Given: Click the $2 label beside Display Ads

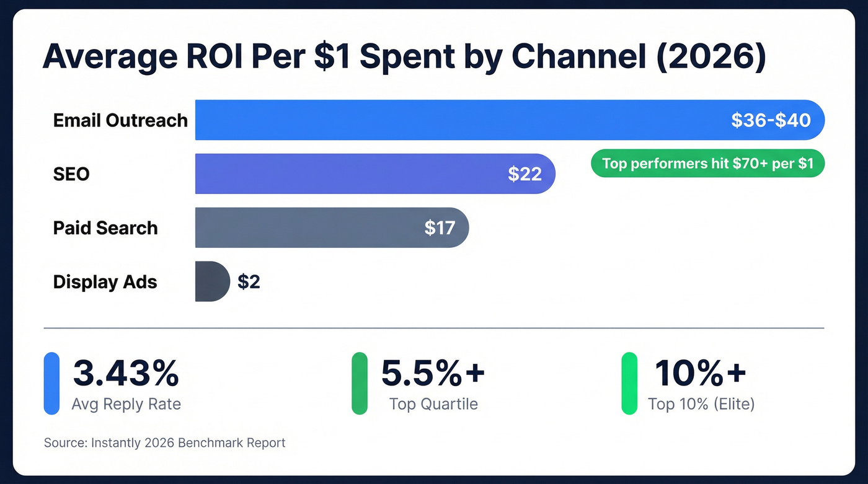Looking at the screenshot, I should tap(250, 282).
